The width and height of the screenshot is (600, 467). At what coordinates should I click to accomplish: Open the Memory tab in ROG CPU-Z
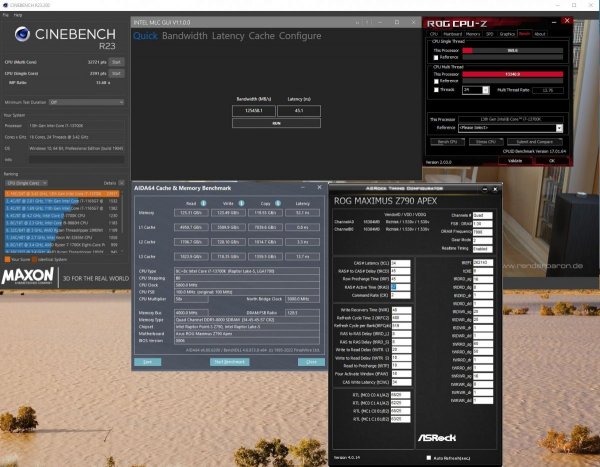pos(473,34)
